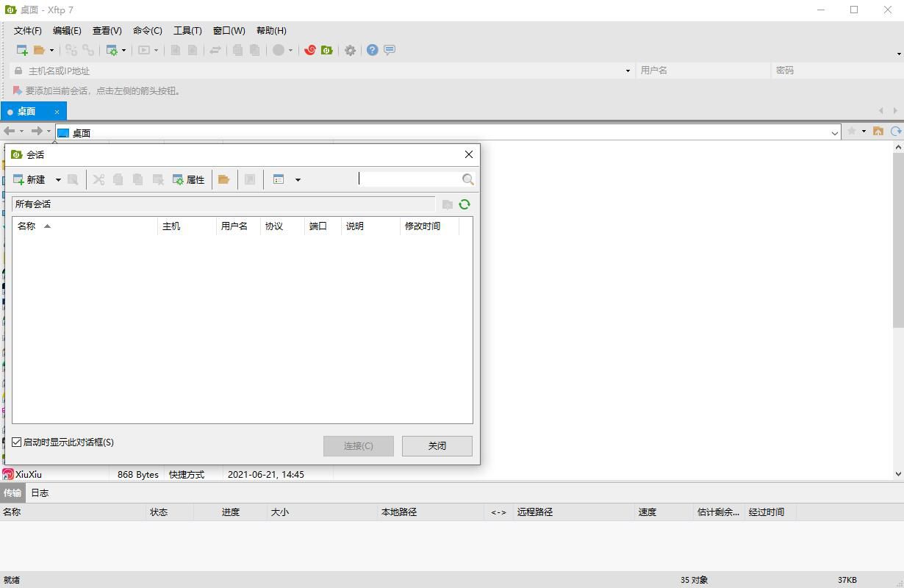Click the XiuXiu shortcut icon in file list
The width and height of the screenshot is (904, 588).
pyautogui.click(x=7, y=474)
